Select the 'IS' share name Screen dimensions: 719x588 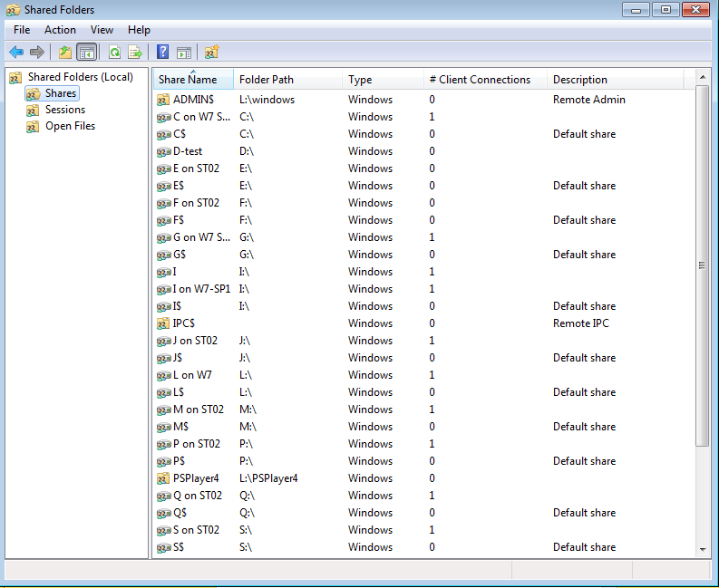click(x=177, y=306)
